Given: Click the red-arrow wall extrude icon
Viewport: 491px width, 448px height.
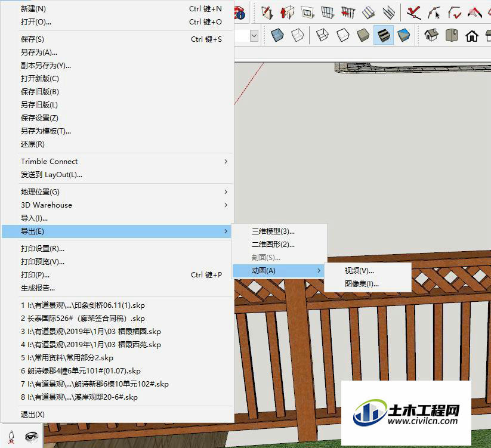Looking at the screenshot, I should tap(287, 13).
